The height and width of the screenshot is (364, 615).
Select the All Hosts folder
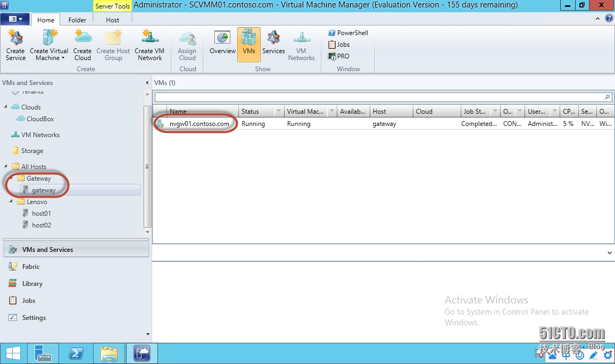point(34,166)
